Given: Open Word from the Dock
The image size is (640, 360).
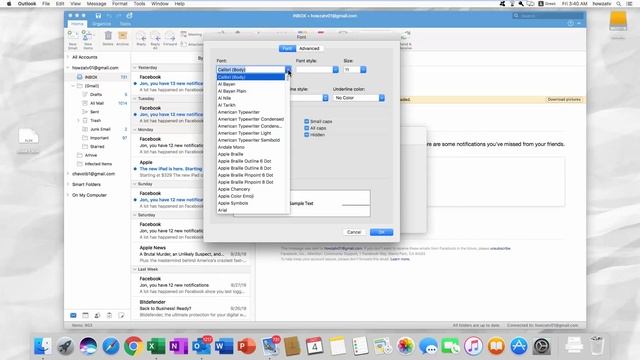Looking at the screenshot, I should coord(224,346).
